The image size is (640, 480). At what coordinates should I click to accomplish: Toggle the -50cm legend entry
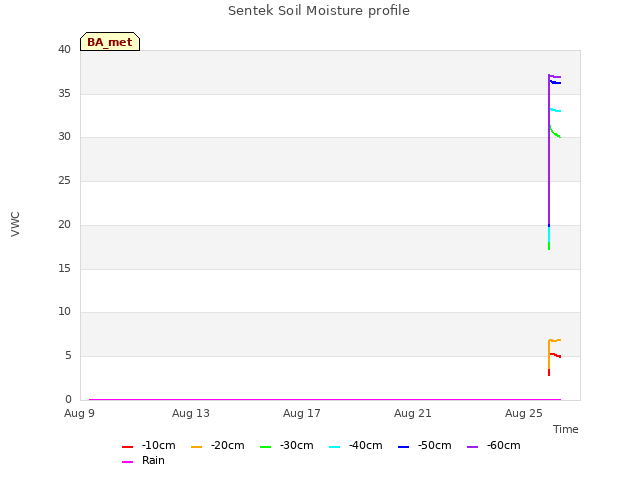pyautogui.click(x=424, y=446)
